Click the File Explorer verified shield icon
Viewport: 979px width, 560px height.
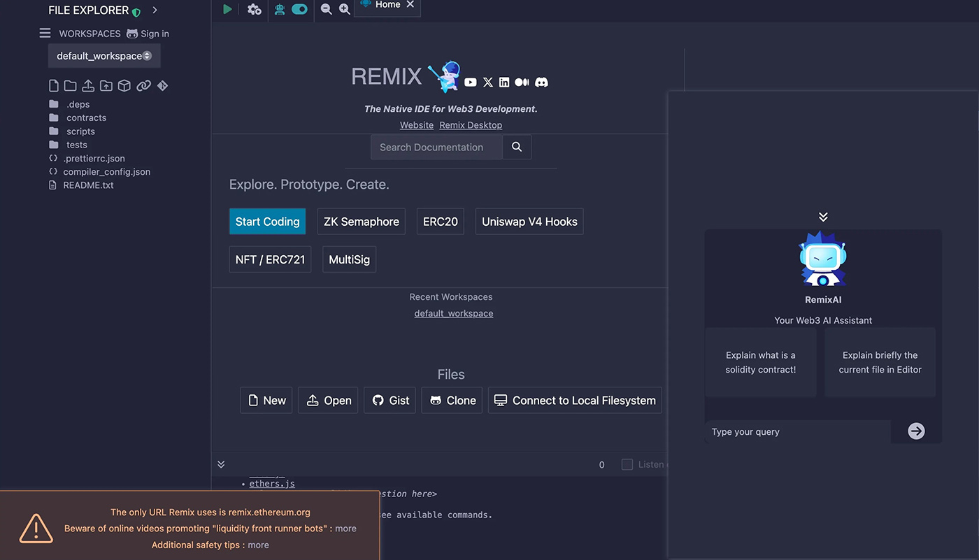tap(136, 12)
